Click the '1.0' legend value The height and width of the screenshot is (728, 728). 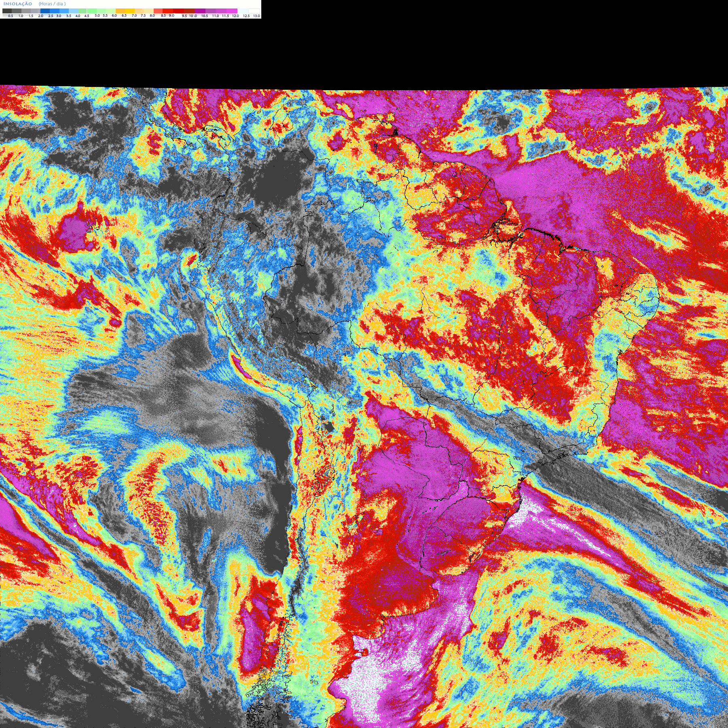click(21, 16)
